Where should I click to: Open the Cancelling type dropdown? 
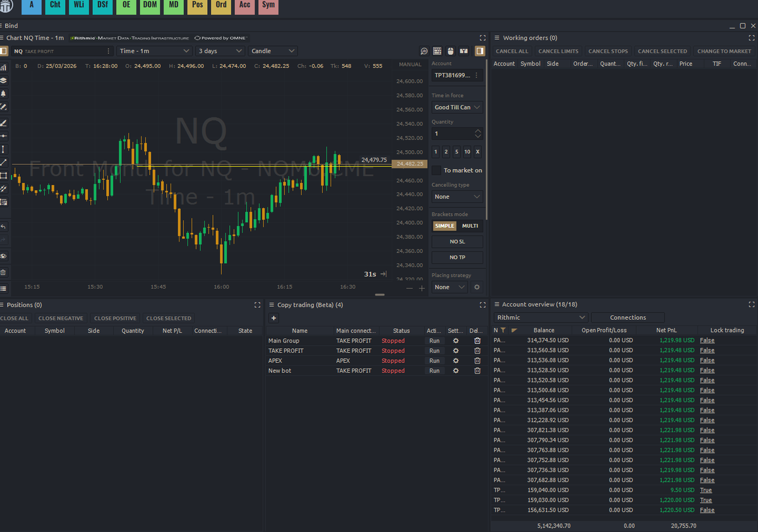coord(457,197)
